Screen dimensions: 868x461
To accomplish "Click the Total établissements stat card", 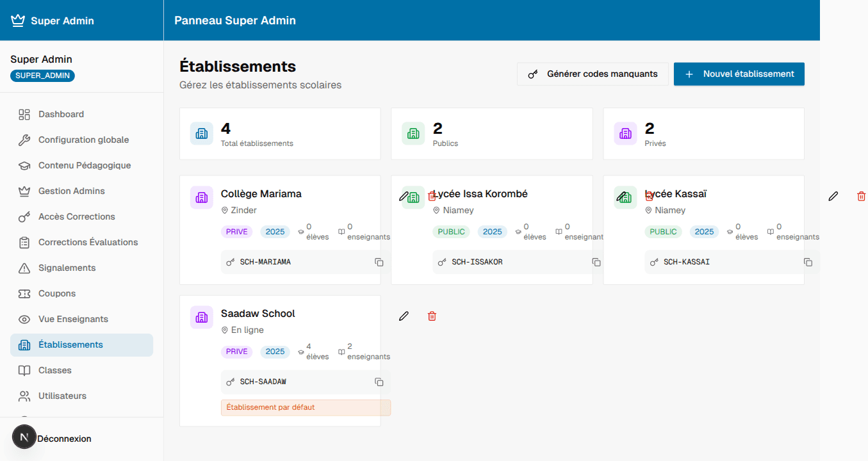I will pos(280,134).
